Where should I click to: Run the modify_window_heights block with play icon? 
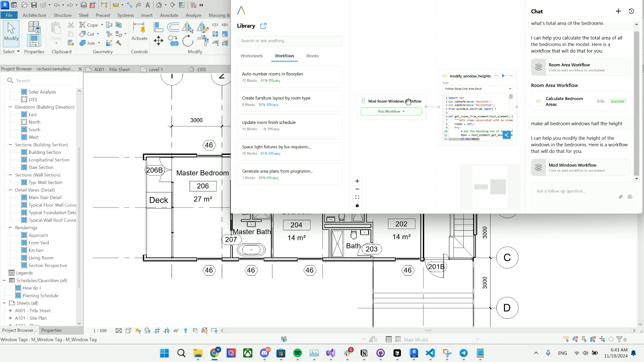point(503,76)
